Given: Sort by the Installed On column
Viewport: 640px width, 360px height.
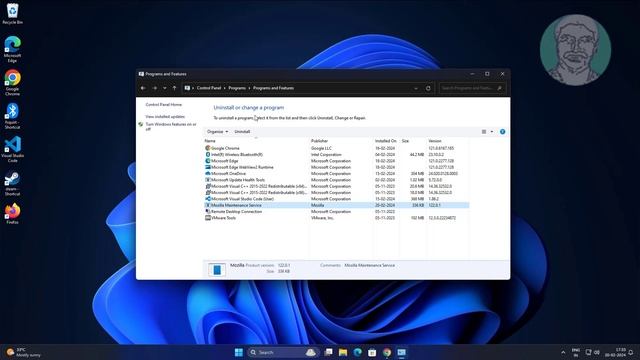Looking at the screenshot, I should coord(386,141).
